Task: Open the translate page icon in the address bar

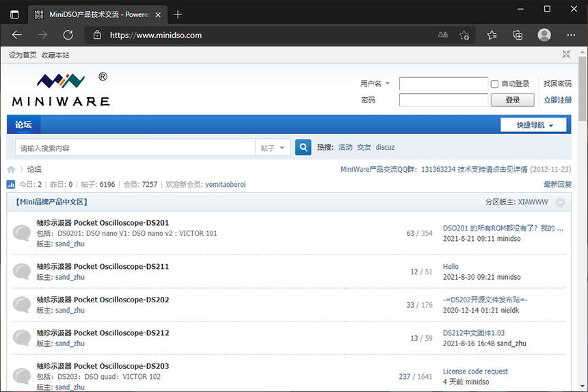Action: [443, 35]
